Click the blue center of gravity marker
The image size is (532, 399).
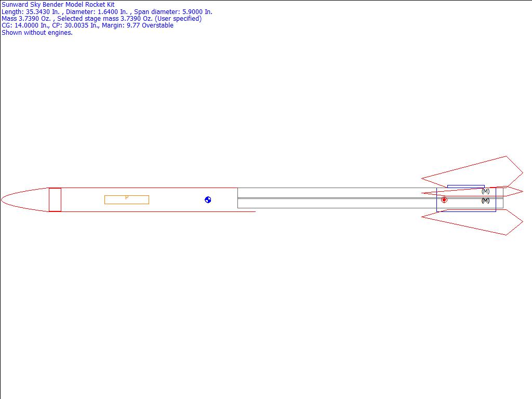tap(208, 199)
